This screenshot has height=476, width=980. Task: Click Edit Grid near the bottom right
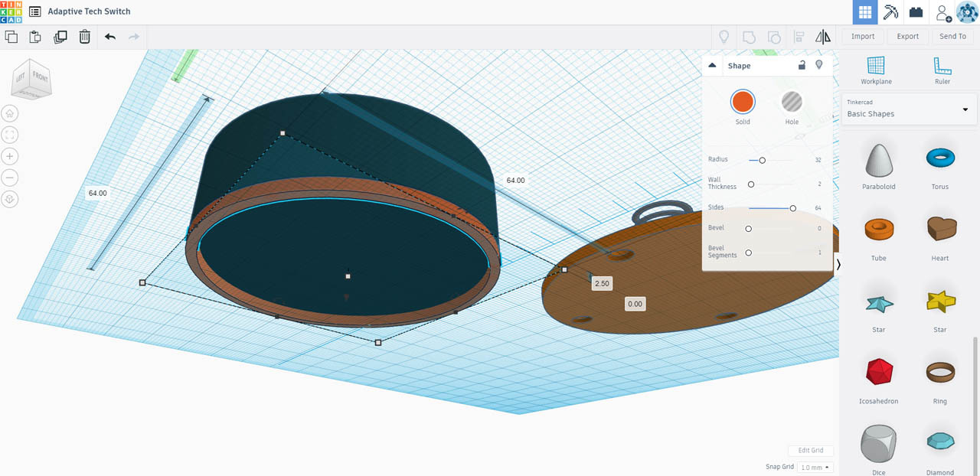(811, 450)
